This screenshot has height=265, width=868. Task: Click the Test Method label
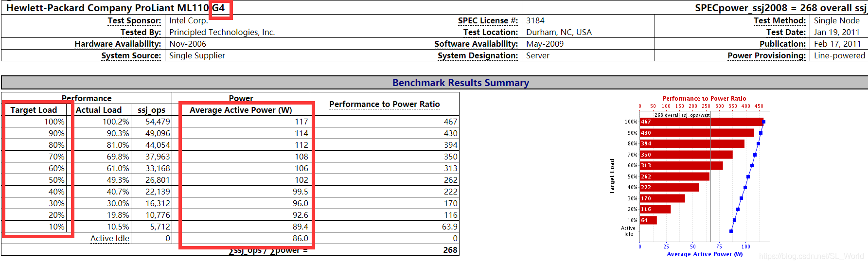click(780, 20)
